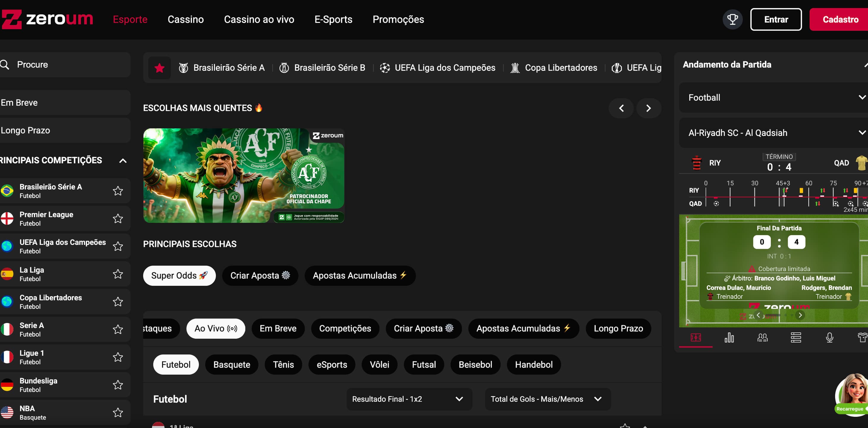Screen dimensions: 868x428
Task: Open the pitch view tab icon
Action: pos(696,337)
